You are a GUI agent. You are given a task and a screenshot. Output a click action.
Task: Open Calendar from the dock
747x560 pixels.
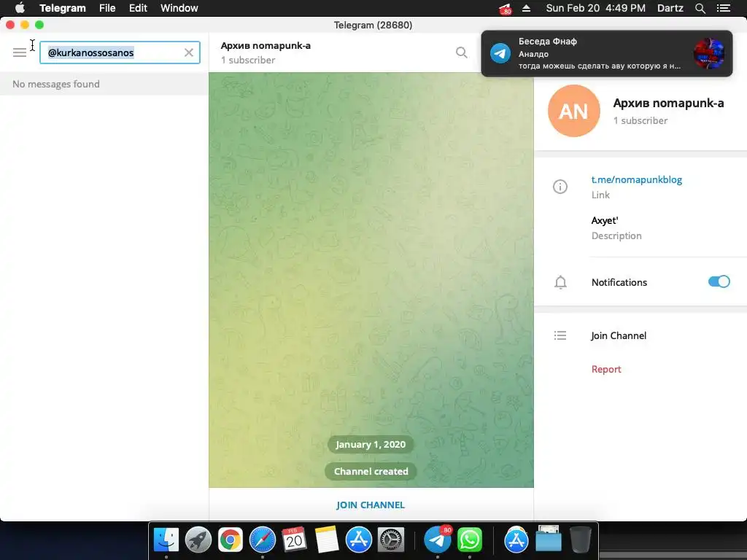tap(294, 540)
